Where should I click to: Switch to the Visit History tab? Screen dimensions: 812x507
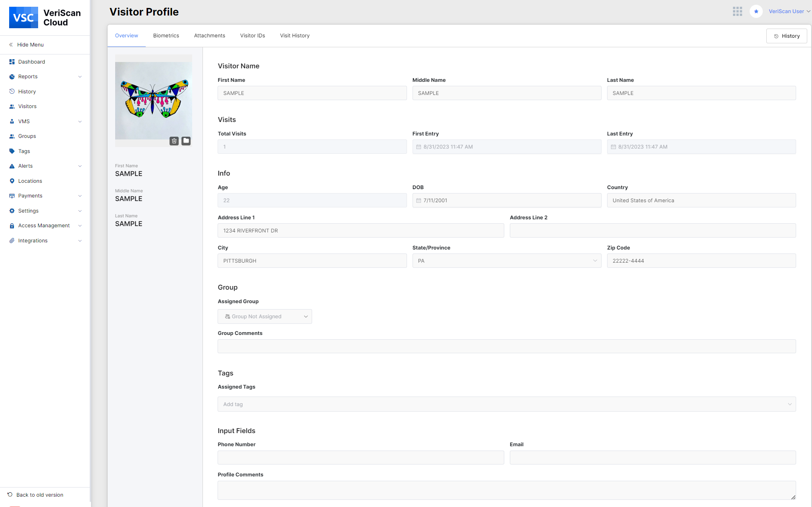(x=295, y=36)
